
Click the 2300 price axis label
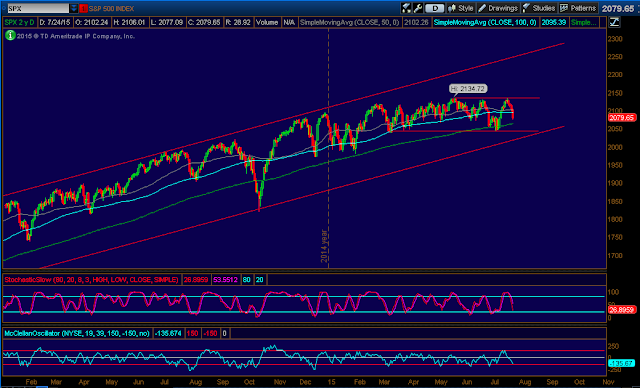coord(615,39)
